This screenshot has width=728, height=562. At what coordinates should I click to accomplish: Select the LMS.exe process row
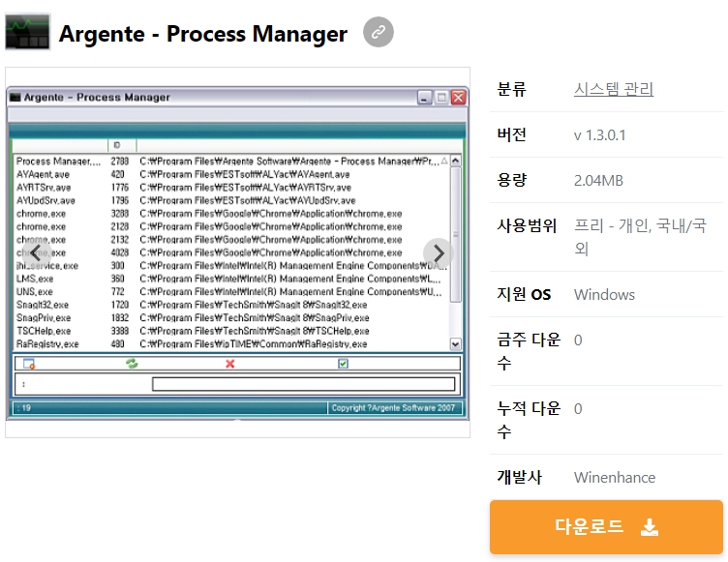230,279
